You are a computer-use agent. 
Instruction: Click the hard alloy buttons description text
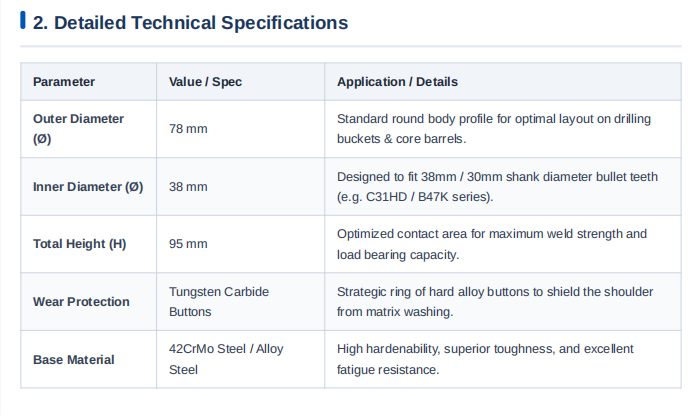tap(495, 302)
